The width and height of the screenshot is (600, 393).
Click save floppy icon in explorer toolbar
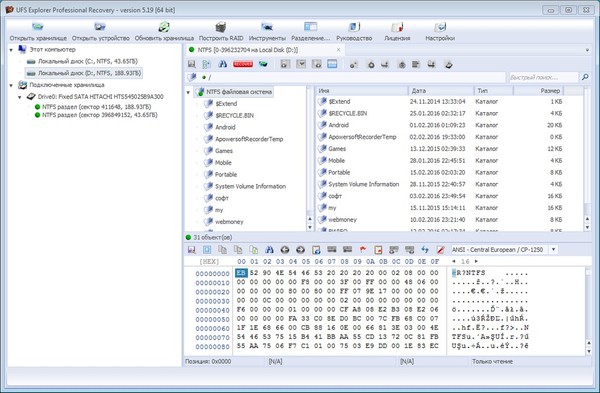192,64
